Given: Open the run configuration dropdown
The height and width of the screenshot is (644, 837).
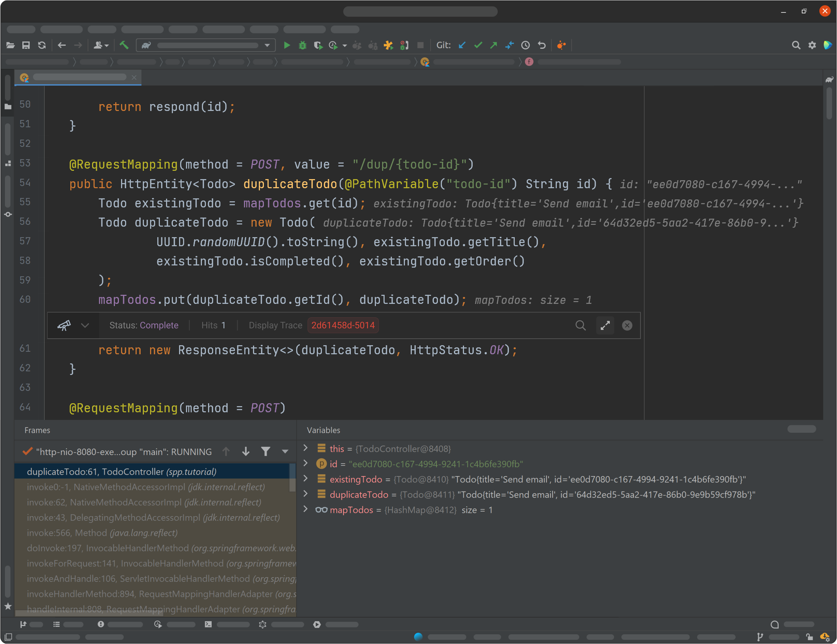Looking at the screenshot, I should (x=267, y=45).
